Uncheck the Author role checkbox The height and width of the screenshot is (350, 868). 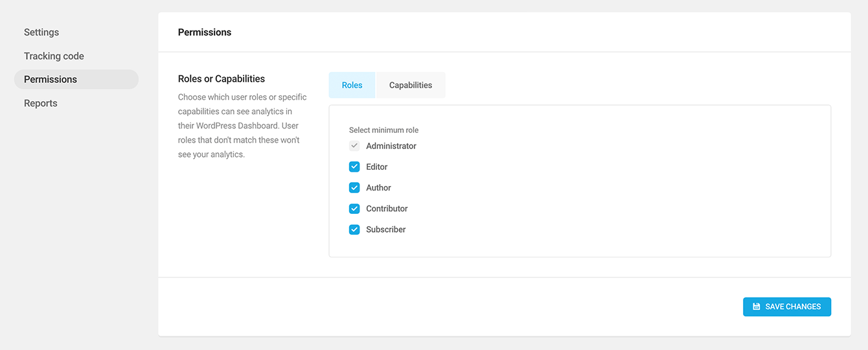click(354, 187)
